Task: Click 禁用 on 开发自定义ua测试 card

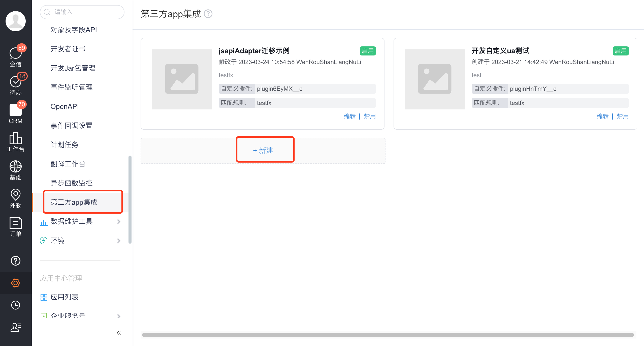Action: coord(623,116)
